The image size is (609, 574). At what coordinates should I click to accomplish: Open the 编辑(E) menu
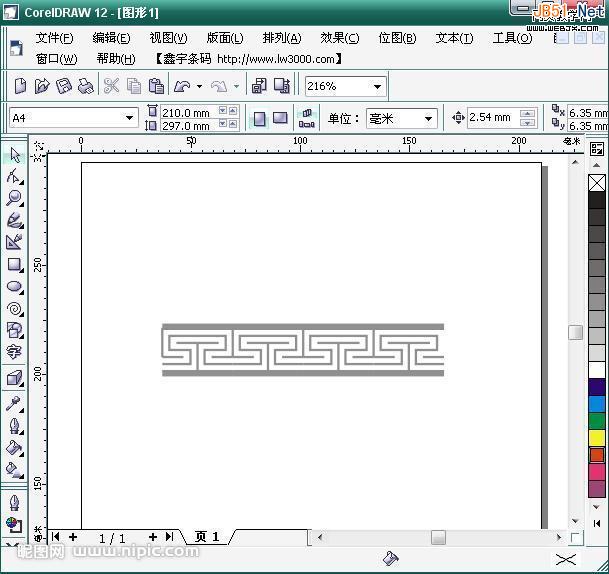click(x=111, y=38)
